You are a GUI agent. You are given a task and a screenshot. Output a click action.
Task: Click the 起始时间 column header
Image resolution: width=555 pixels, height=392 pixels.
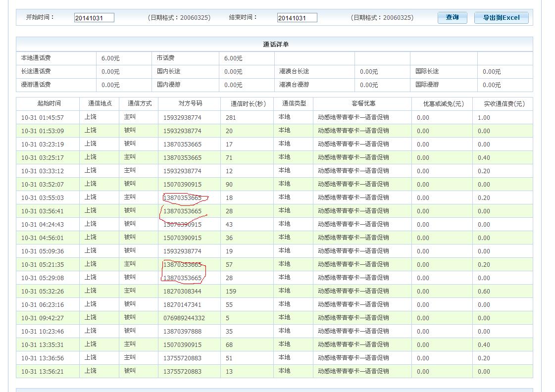[x=49, y=103]
